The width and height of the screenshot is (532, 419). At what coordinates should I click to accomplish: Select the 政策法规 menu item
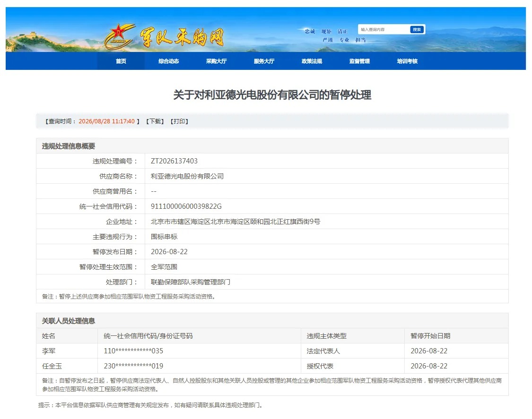(x=312, y=61)
